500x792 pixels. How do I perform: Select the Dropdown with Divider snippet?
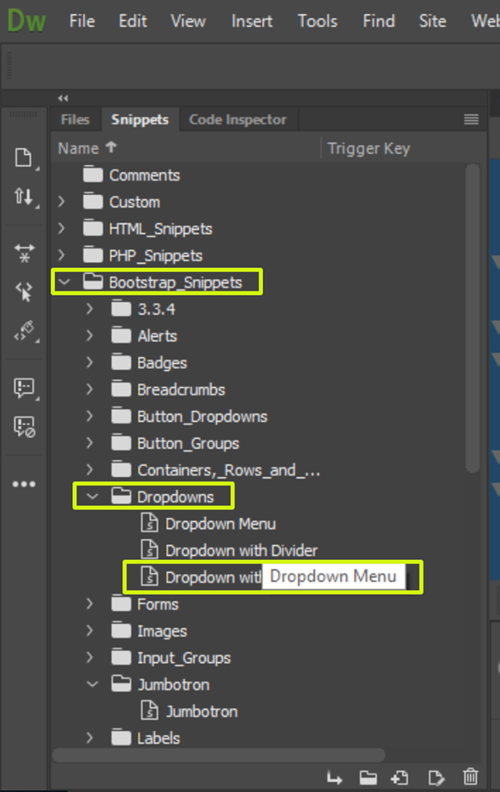click(241, 551)
